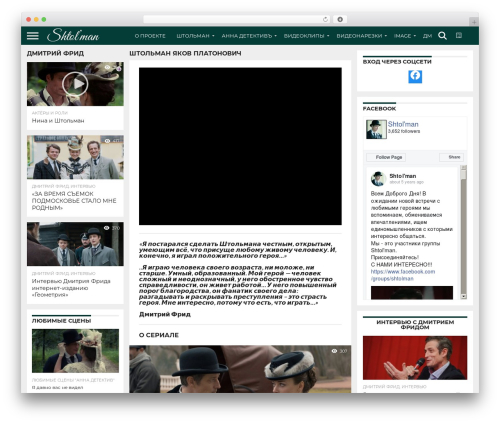Image resolution: width=500 pixels, height=423 pixels.
Task: Open the Shtol'man Facebook page link
Action: [403, 124]
